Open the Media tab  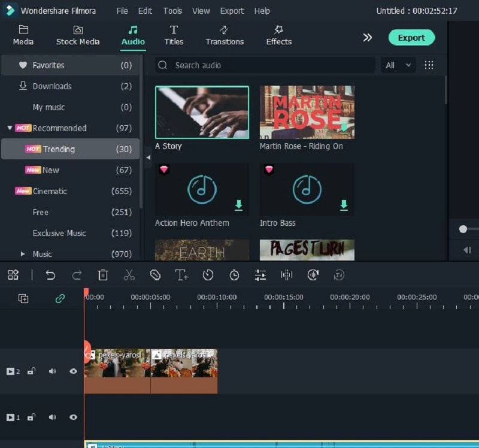pos(23,36)
